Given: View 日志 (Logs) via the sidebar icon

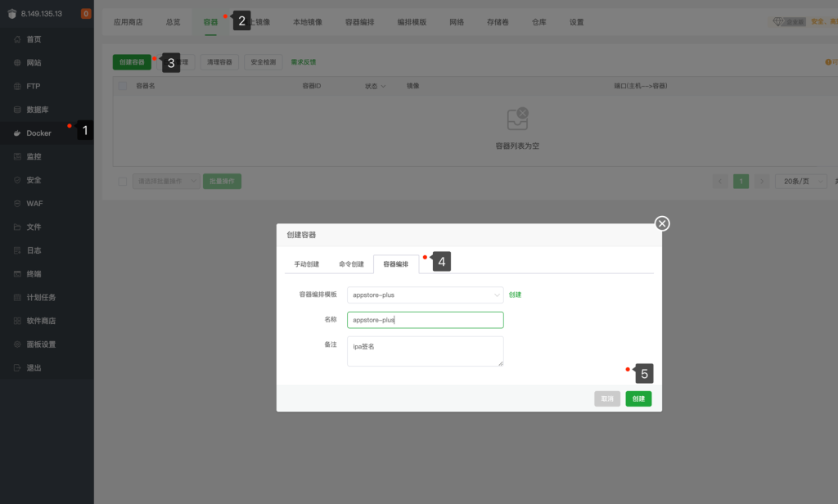Looking at the screenshot, I should pos(34,249).
